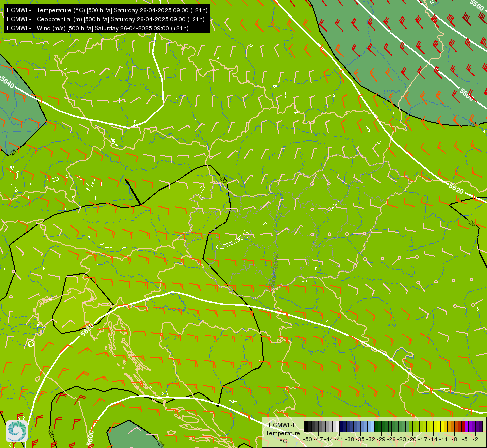Click the -35 legend tick label
Image resolution: width=487 pixels, height=448 pixels.
360,439
